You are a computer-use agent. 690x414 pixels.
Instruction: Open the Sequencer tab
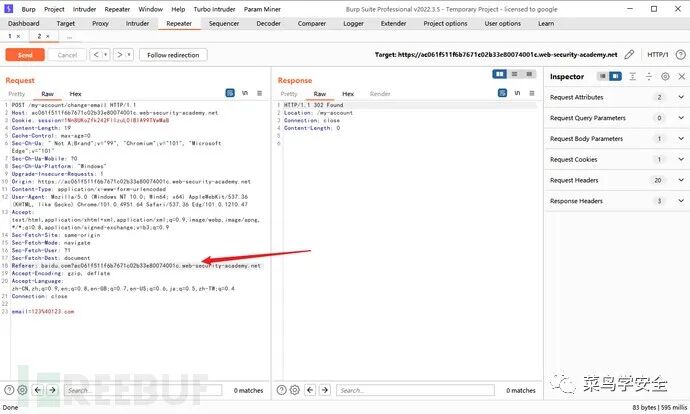coord(224,23)
